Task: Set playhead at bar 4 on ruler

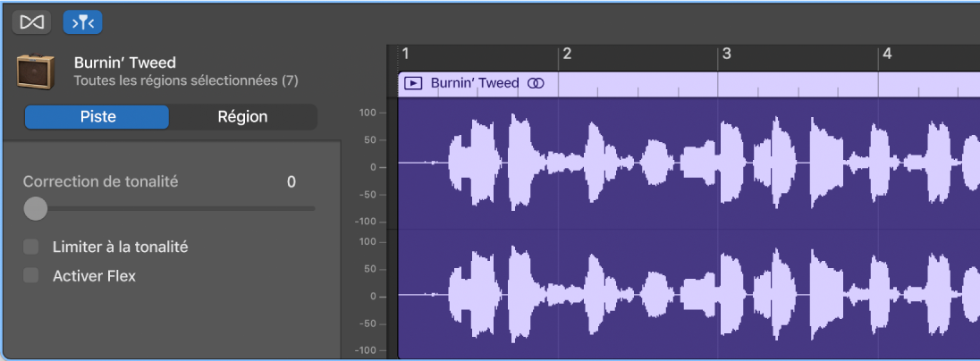Action: [886, 55]
